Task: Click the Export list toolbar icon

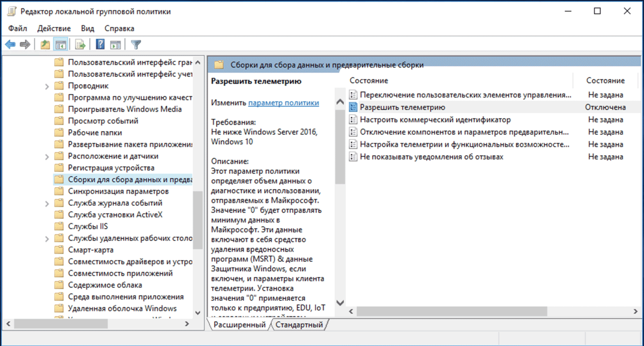Action: tap(80, 44)
